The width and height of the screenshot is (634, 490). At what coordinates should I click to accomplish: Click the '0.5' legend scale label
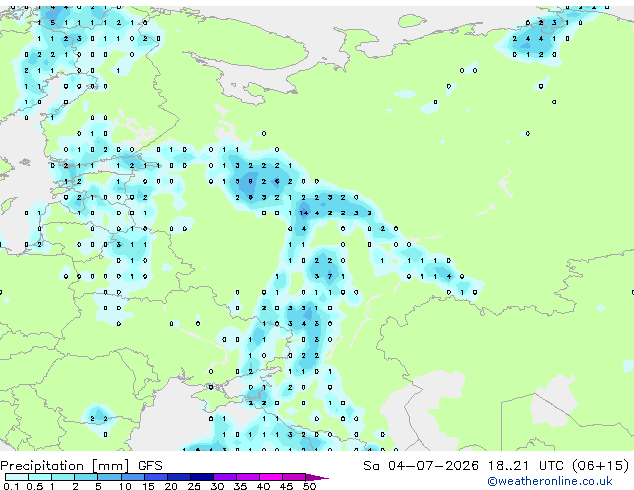pyautogui.click(x=35, y=486)
